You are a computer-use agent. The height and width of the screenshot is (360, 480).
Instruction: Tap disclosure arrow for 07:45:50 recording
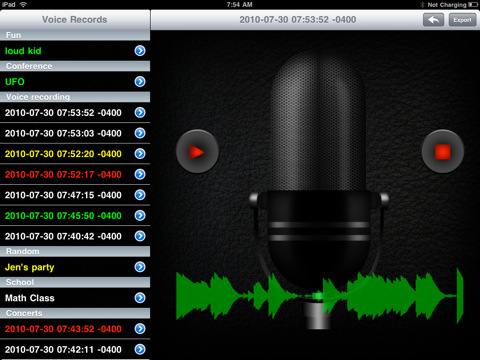click(x=140, y=215)
